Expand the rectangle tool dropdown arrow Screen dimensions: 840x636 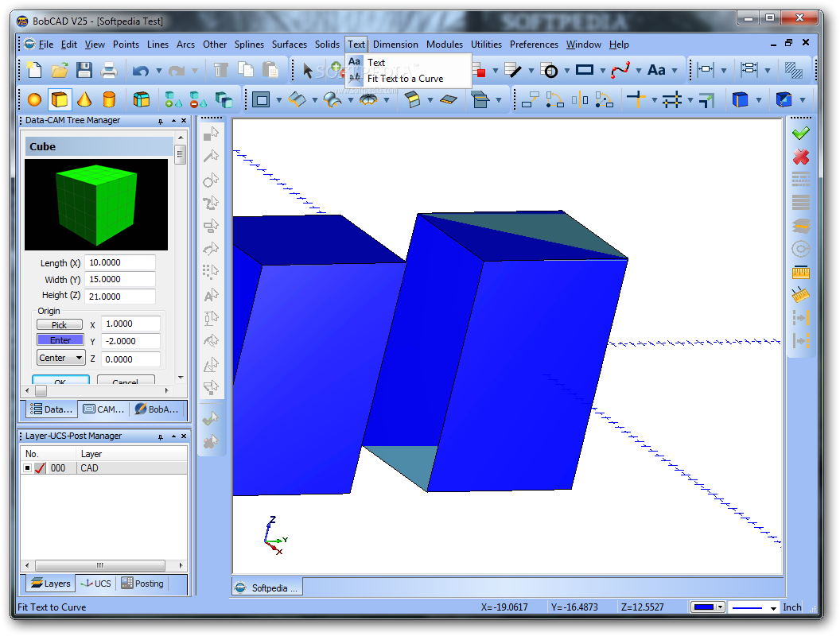point(603,71)
